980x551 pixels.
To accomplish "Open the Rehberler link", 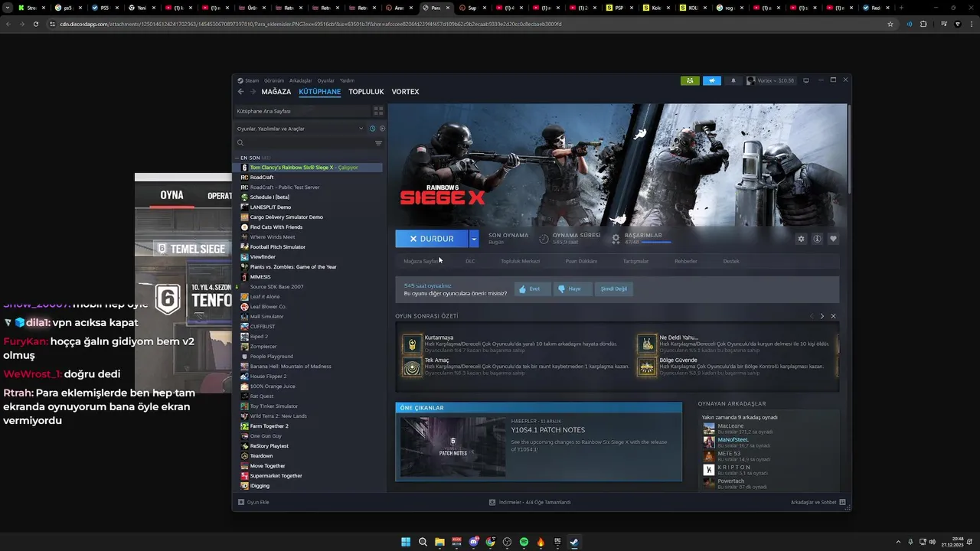I will [x=686, y=261].
